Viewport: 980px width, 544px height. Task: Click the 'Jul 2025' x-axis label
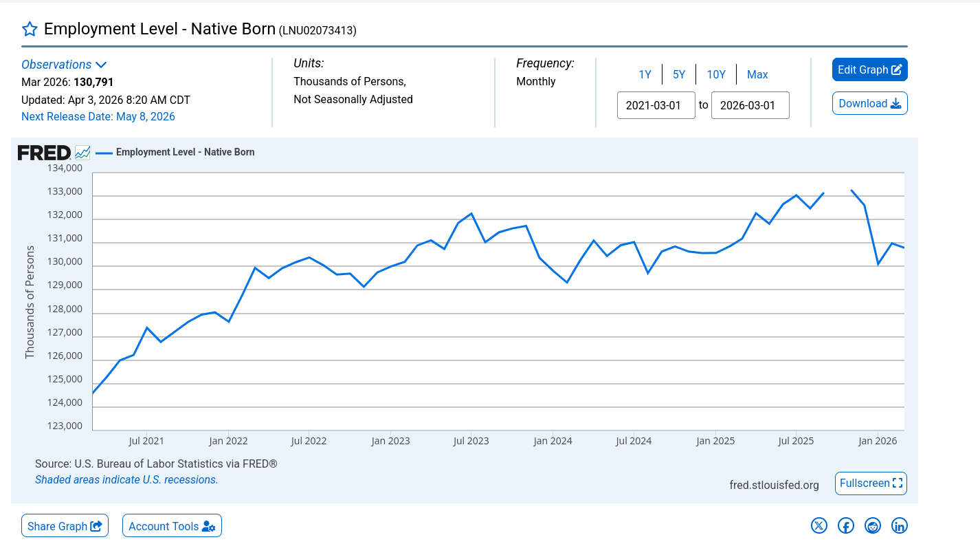[x=796, y=441]
